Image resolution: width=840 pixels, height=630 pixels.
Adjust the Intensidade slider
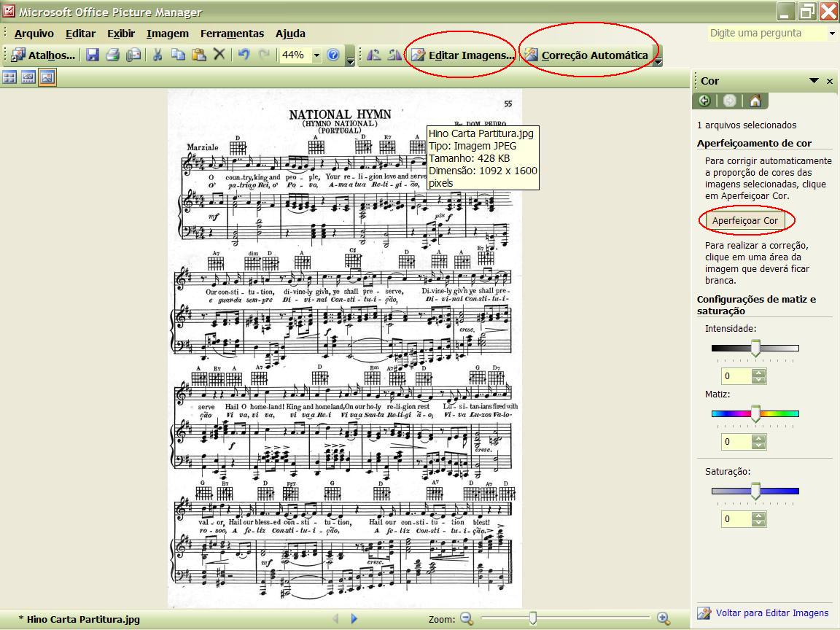click(x=755, y=349)
